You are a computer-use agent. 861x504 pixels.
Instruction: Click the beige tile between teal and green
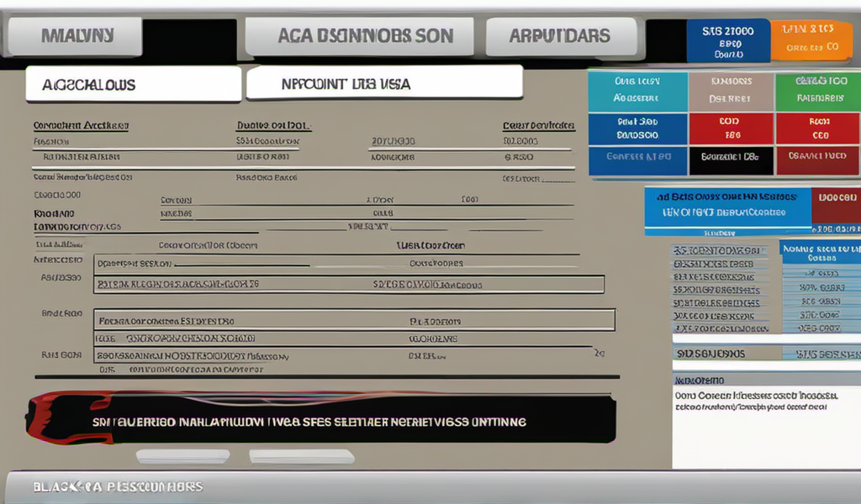tap(730, 91)
